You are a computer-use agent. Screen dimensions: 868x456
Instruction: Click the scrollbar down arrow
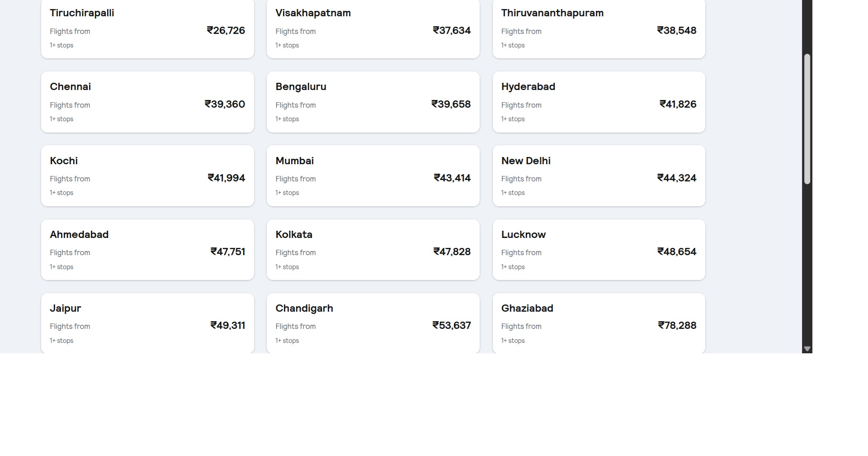(807, 349)
